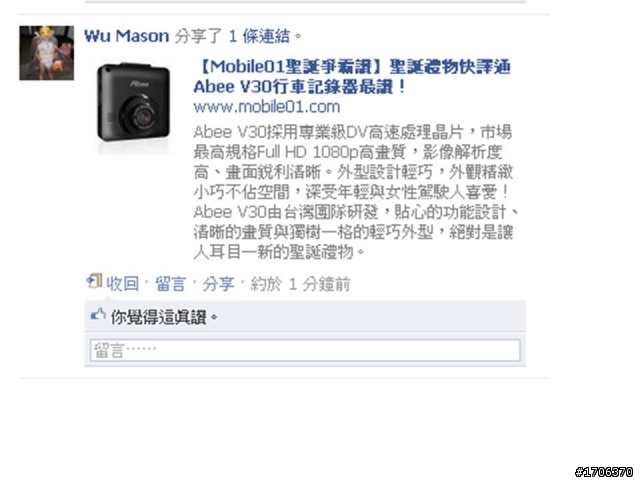Visit the www.mobile01.com source link
640x480 pixels.
coord(267,107)
